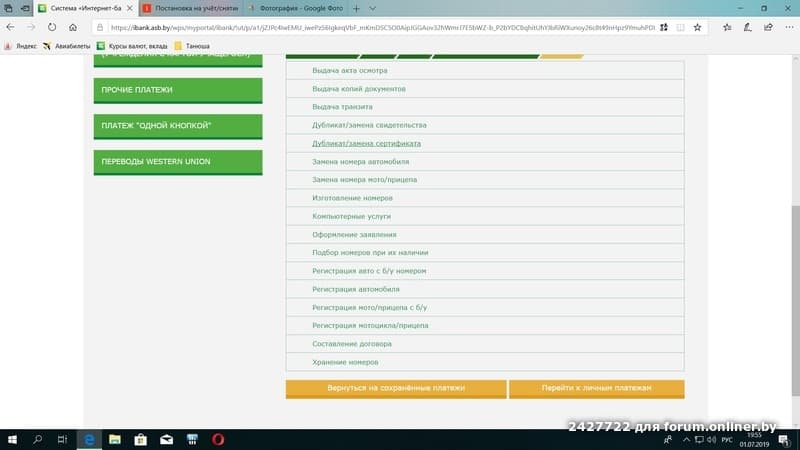Click the address bar URL field
The width and height of the screenshot is (800, 450).
pos(383,28)
